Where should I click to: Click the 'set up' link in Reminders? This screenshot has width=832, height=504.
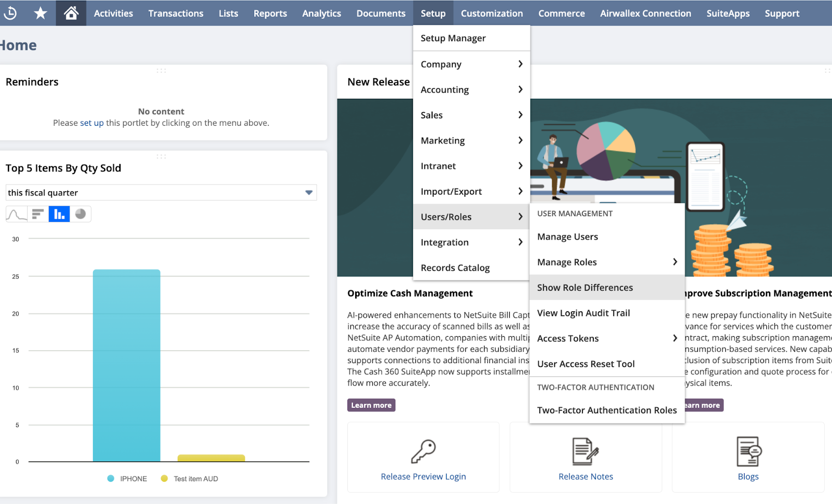pyautogui.click(x=92, y=123)
